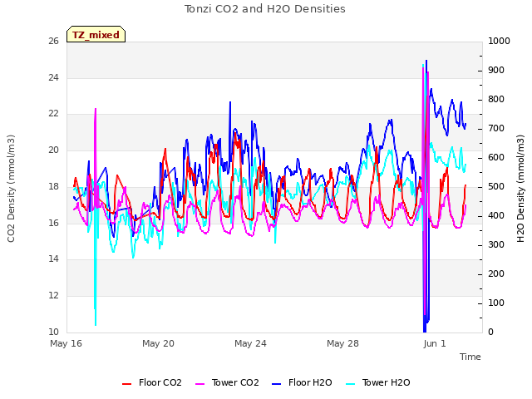Screen dimensions: 532x399
Task: Click the 900 value on H2O axis
Action: (496, 70)
